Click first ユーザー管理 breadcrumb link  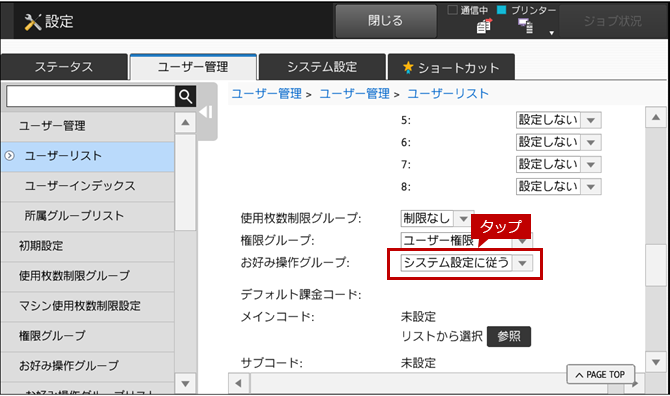pos(267,94)
